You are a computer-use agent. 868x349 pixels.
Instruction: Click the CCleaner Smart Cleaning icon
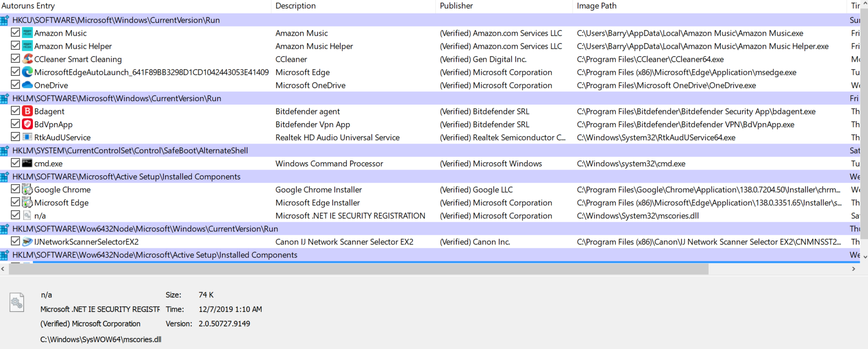click(x=27, y=59)
